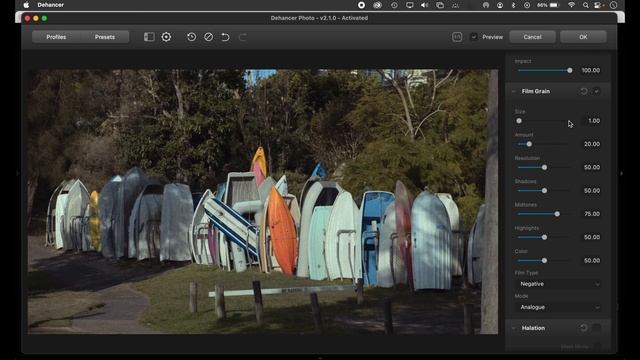Click the user account menu bar icon
Image resolution: width=640 pixels, height=360 pixels.
pyautogui.click(x=500, y=5)
